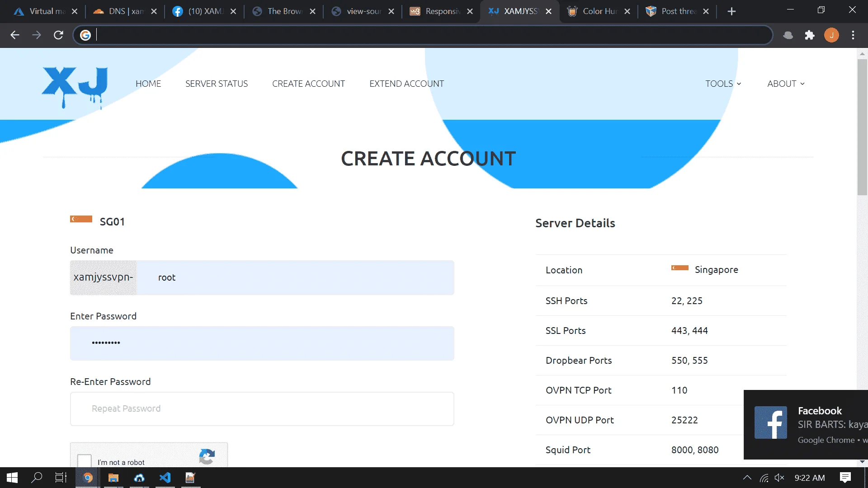Open the HOME nav link
Image resolution: width=868 pixels, height=488 pixels.
pos(148,84)
